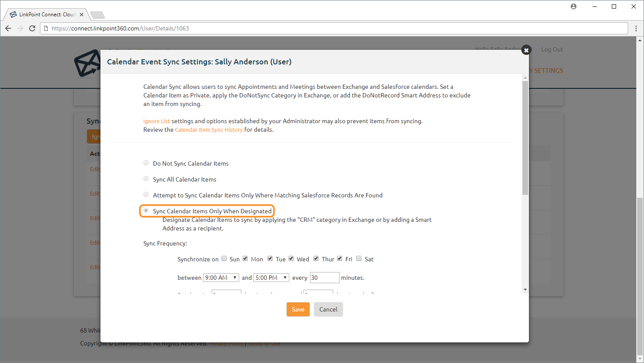
Task: Click the browser forward arrow
Action: tap(20, 28)
